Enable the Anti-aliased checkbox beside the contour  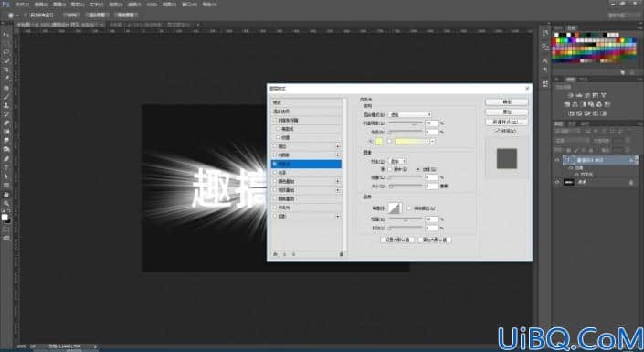point(408,208)
